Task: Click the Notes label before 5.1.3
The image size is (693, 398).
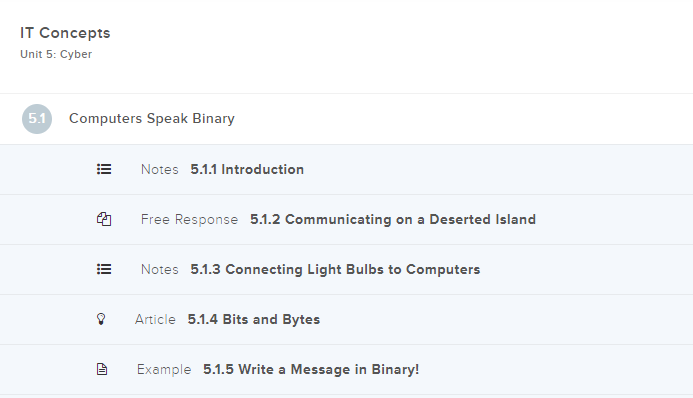Action: (x=160, y=269)
